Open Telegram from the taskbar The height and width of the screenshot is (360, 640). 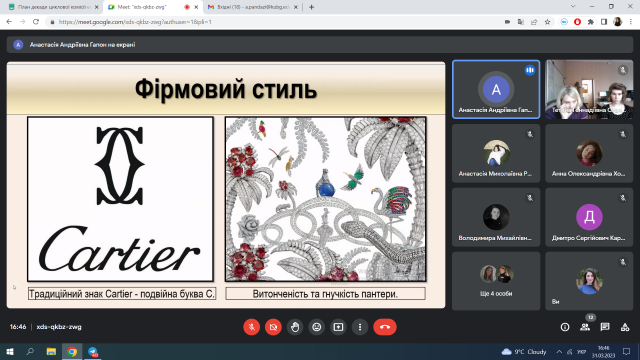click(93, 351)
